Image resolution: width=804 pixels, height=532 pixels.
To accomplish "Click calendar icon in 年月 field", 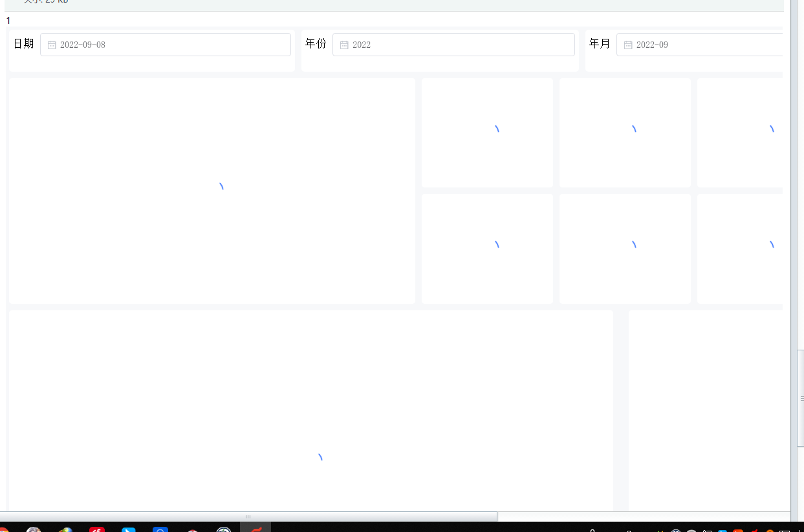I will coord(628,45).
